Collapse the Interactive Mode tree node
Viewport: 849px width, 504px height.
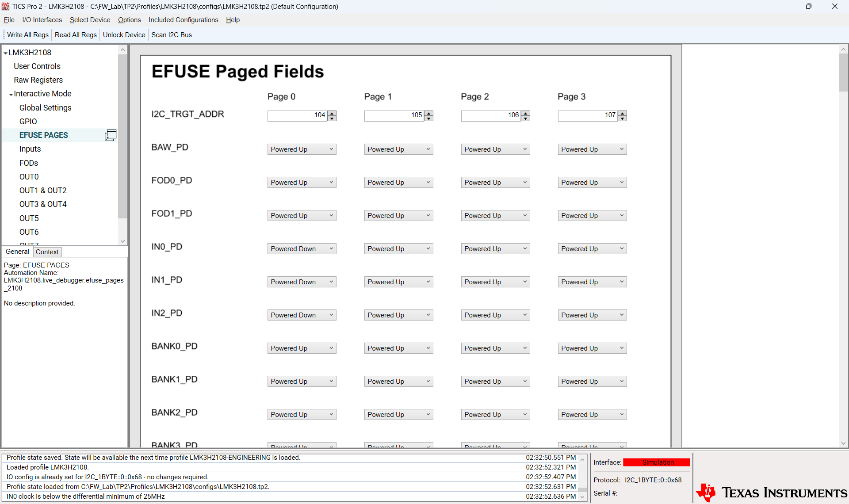click(x=11, y=93)
